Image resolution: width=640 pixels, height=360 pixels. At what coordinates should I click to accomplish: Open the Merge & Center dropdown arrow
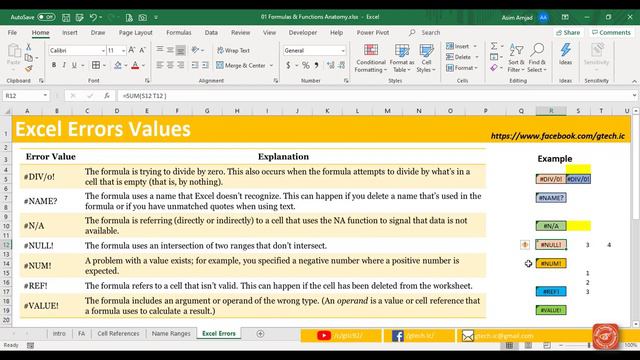(x=271, y=65)
